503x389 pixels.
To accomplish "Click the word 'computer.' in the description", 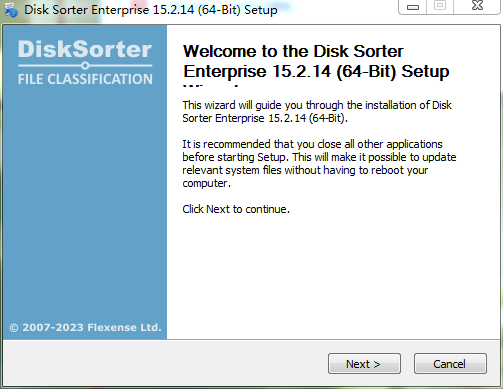I will 206,183.
